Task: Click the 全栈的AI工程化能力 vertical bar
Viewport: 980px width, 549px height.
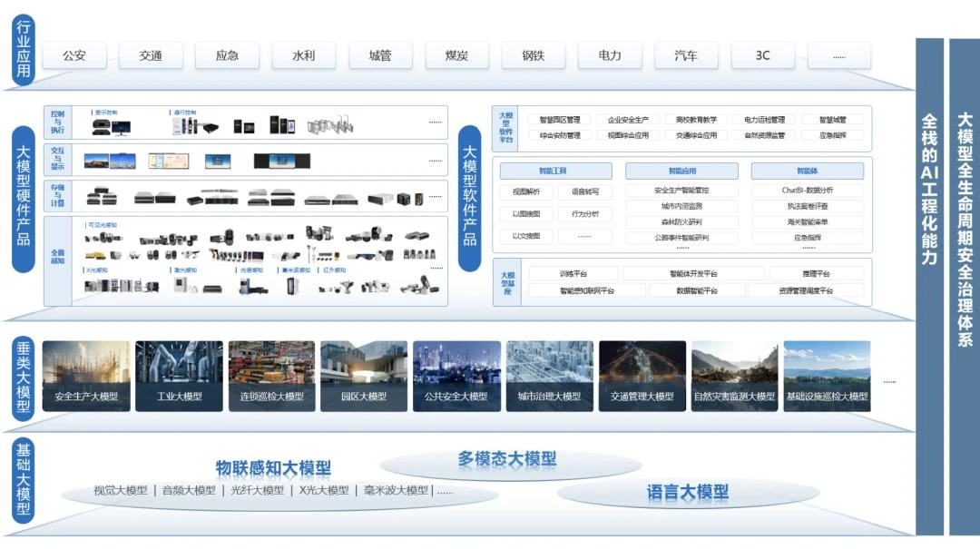Action: pyautogui.click(x=930, y=287)
